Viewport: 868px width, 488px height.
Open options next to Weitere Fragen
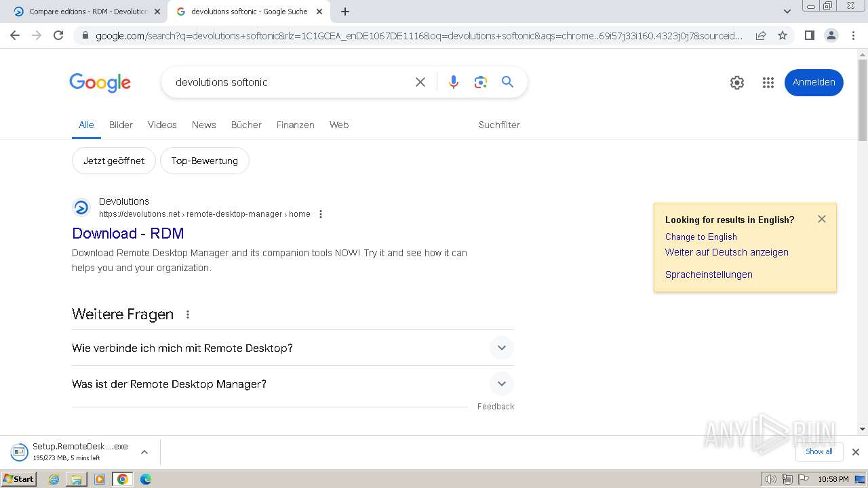coord(188,314)
